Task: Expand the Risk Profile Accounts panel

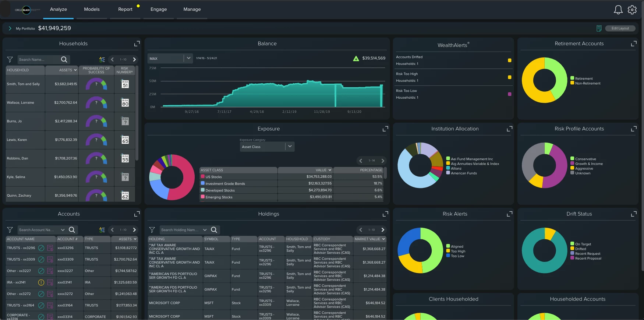Action: (634, 129)
